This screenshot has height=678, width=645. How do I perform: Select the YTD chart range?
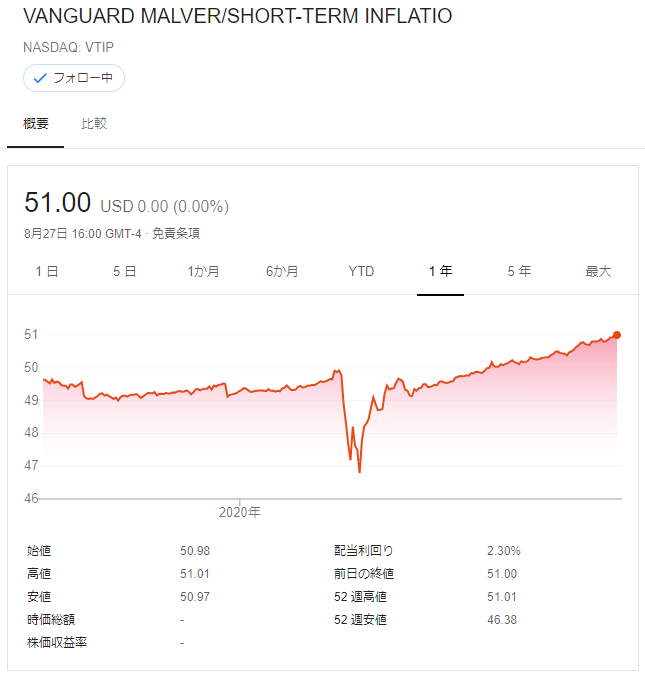click(361, 272)
